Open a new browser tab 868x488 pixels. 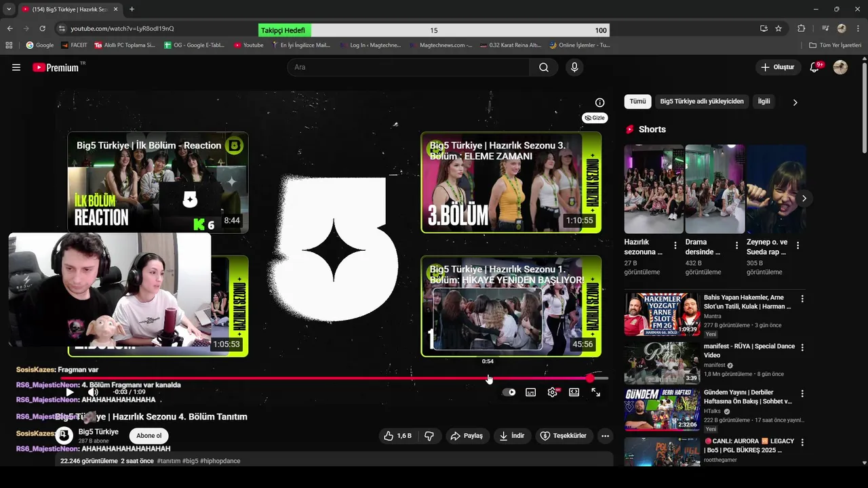[132, 9]
